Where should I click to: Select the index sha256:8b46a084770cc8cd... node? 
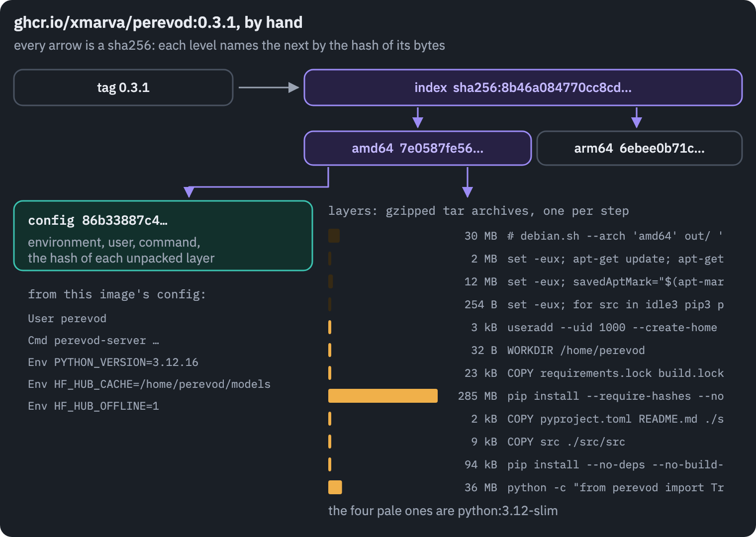tap(523, 88)
